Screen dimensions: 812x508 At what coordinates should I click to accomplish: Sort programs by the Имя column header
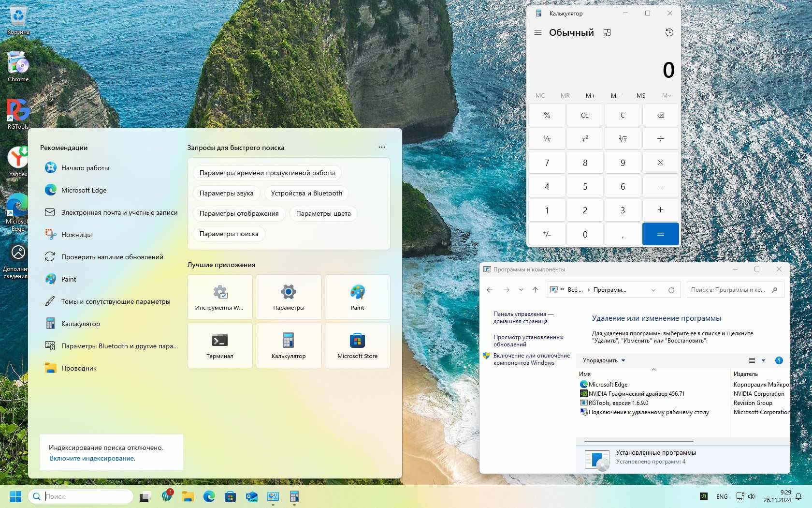click(653, 374)
